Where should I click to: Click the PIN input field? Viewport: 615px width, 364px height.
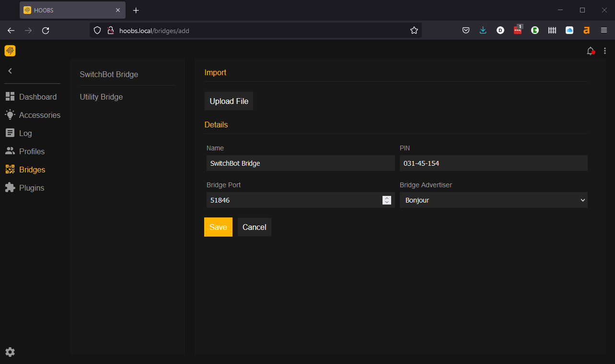(x=494, y=163)
